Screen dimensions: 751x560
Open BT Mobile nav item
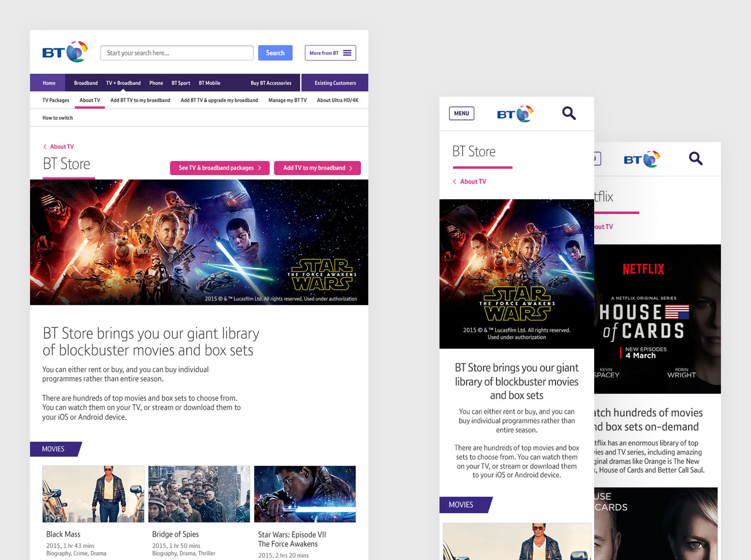(x=210, y=83)
